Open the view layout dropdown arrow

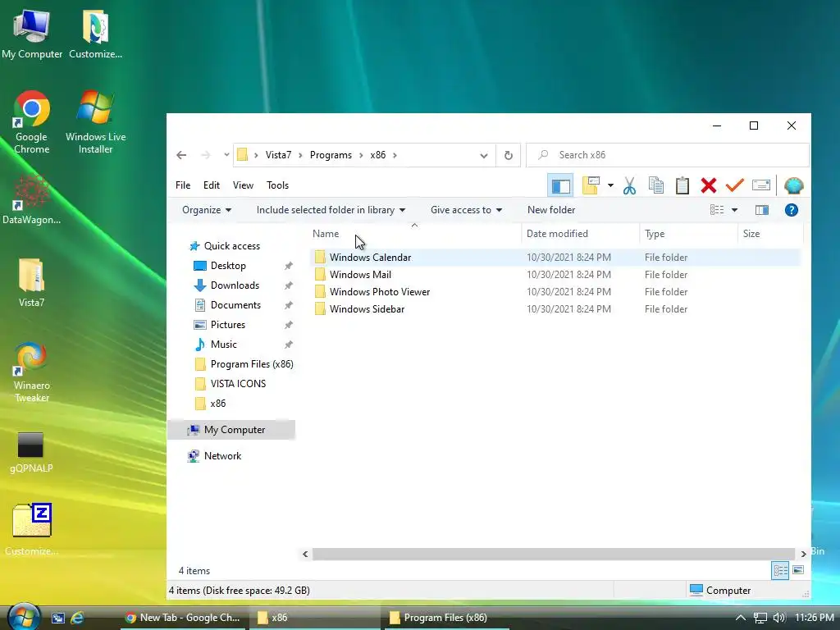pos(734,210)
